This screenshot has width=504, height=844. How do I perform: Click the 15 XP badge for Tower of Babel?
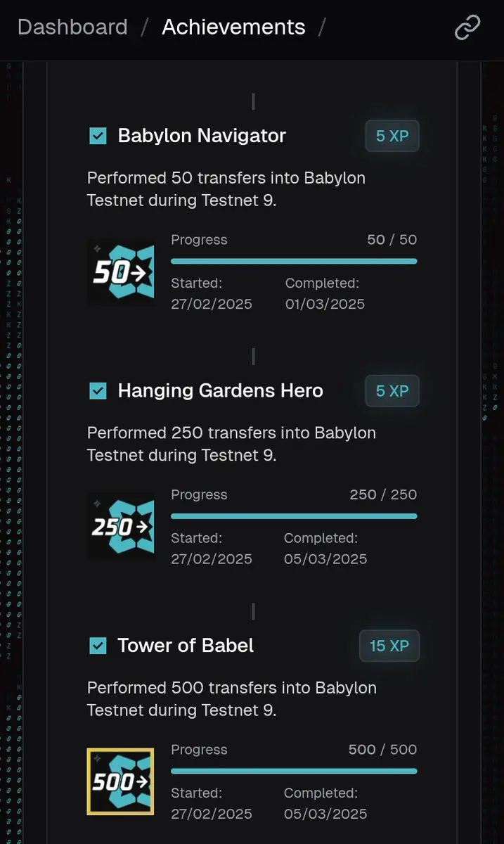point(389,646)
